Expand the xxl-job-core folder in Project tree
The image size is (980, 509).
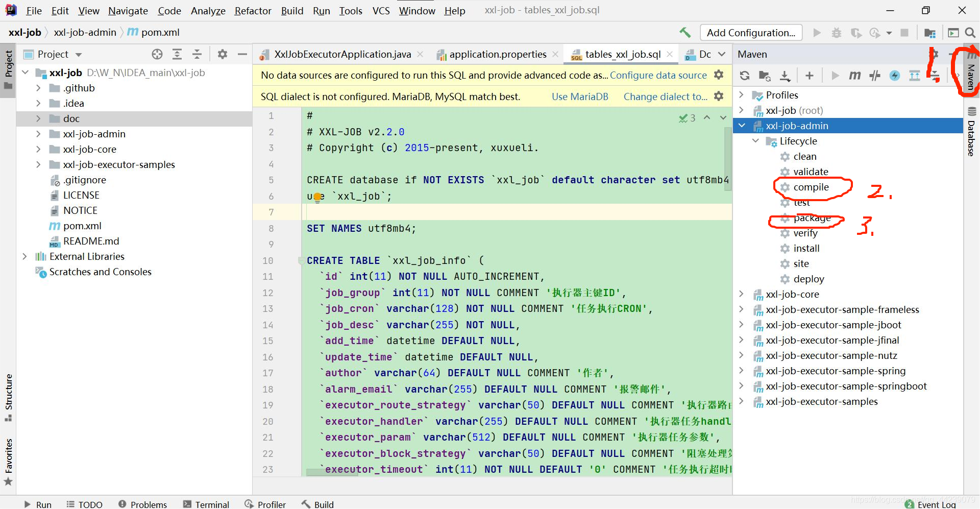[38, 149]
